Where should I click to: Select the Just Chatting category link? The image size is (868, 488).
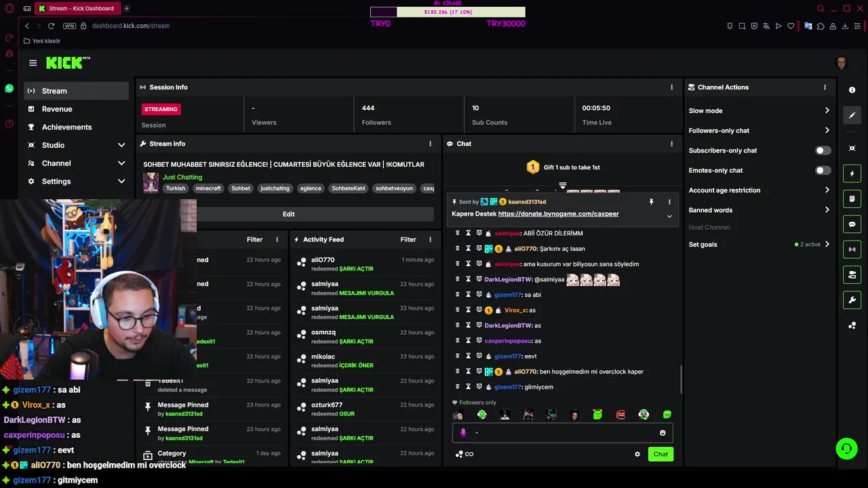pyautogui.click(x=182, y=178)
